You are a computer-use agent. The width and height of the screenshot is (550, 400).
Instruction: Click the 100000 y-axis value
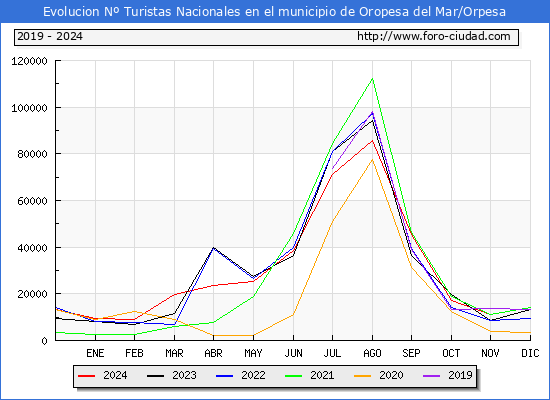pos(29,108)
